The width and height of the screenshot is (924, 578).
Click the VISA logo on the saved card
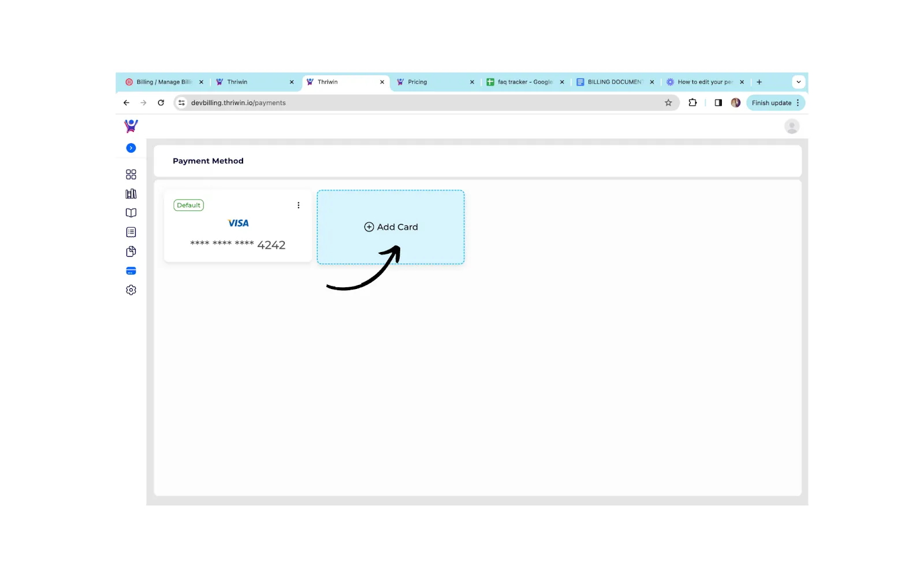pos(239,223)
